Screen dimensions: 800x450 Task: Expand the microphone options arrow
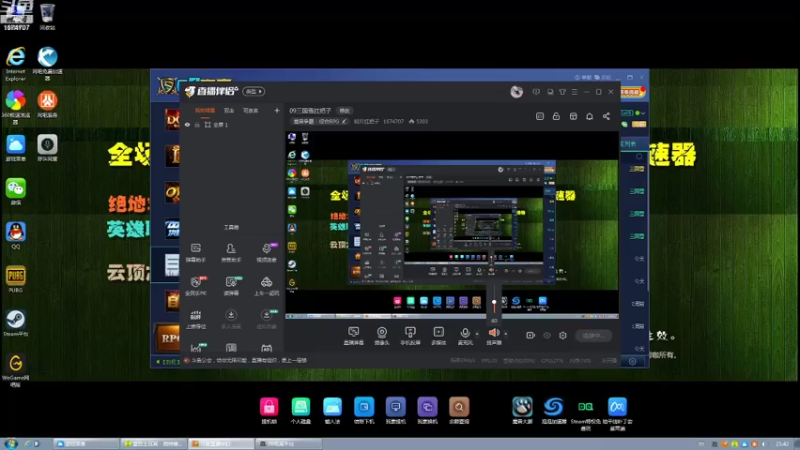(x=477, y=334)
